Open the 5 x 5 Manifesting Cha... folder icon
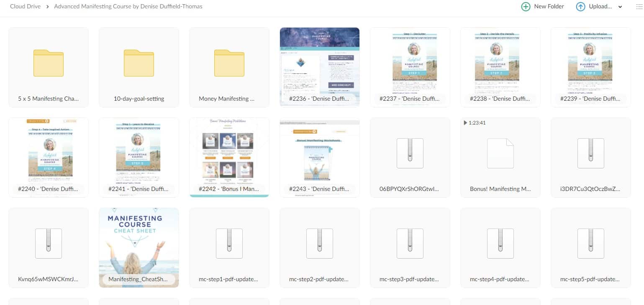Image resolution: width=644 pixels, height=305 pixels. tap(49, 63)
